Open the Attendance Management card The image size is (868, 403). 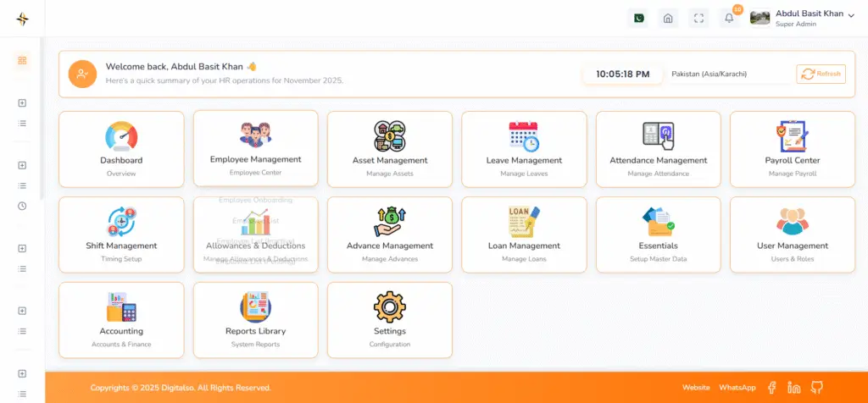coord(658,149)
